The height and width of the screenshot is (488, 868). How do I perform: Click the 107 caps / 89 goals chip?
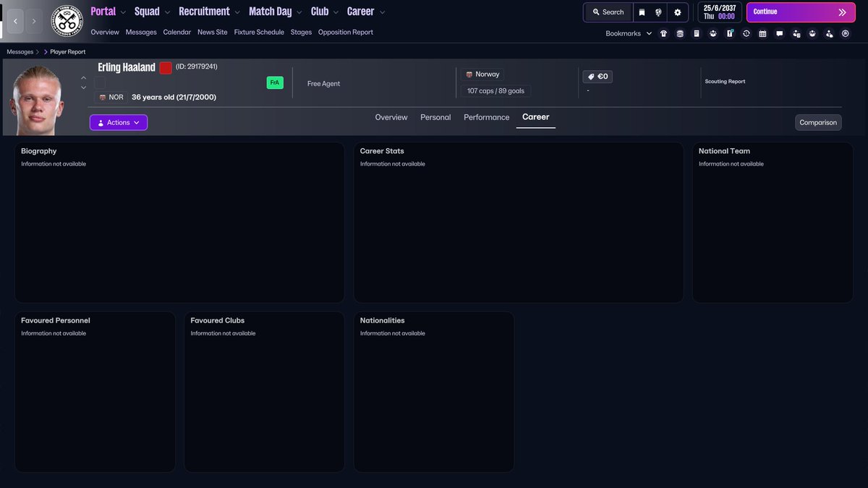496,91
